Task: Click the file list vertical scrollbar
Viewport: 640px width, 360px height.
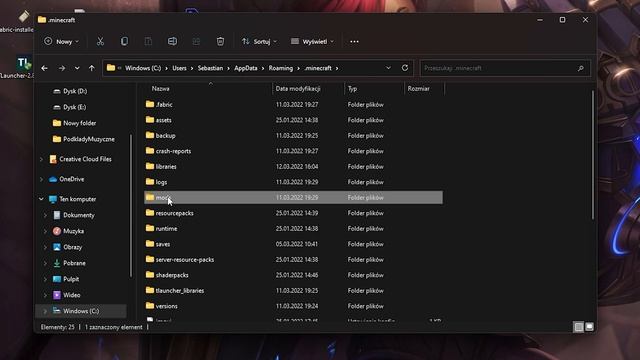Action: 593,154
